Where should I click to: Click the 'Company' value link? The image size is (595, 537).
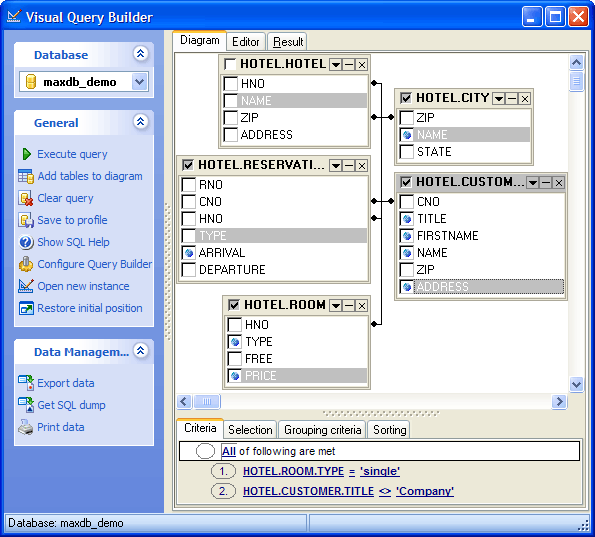pos(425,491)
